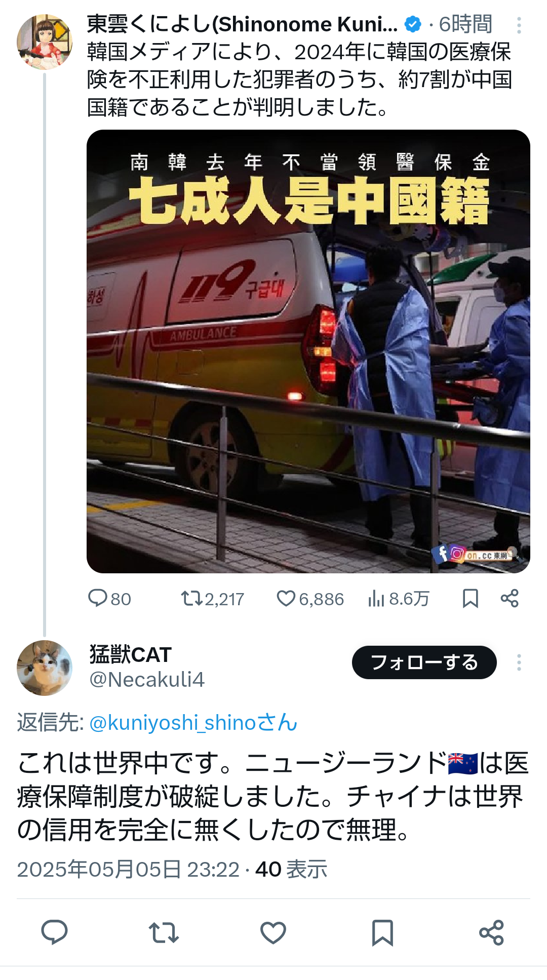Image resolution: width=547 pixels, height=980 pixels.
Task: View analytics showing 8.6万 impressions
Action: coord(399,599)
